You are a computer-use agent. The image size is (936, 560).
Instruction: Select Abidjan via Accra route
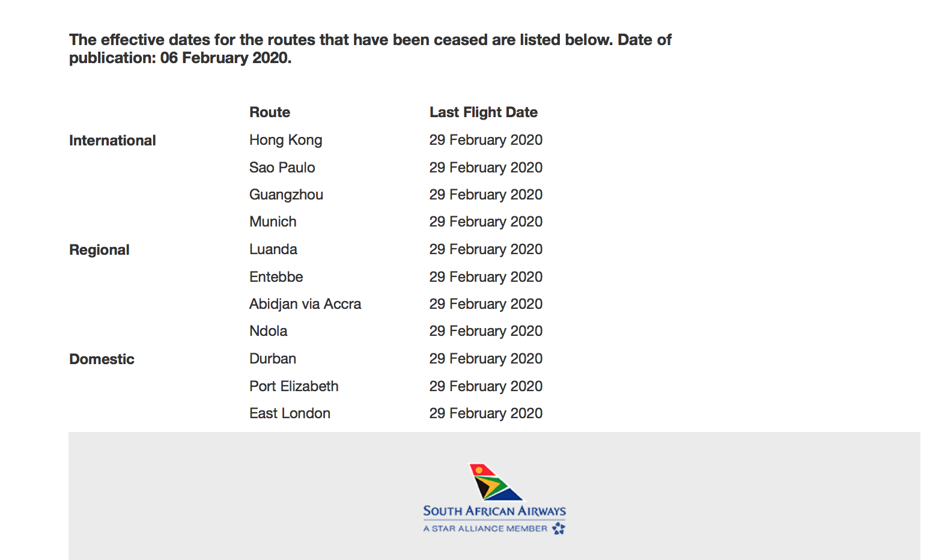click(305, 304)
